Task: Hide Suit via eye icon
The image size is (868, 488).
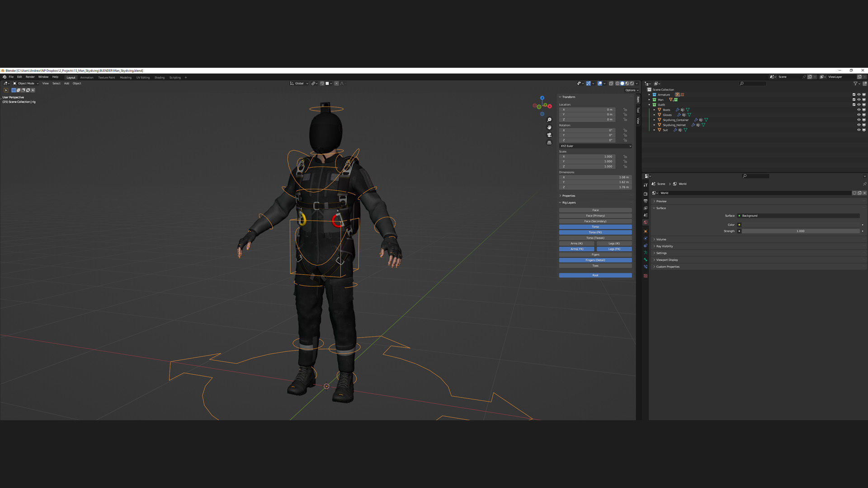Action: (x=859, y=130)
